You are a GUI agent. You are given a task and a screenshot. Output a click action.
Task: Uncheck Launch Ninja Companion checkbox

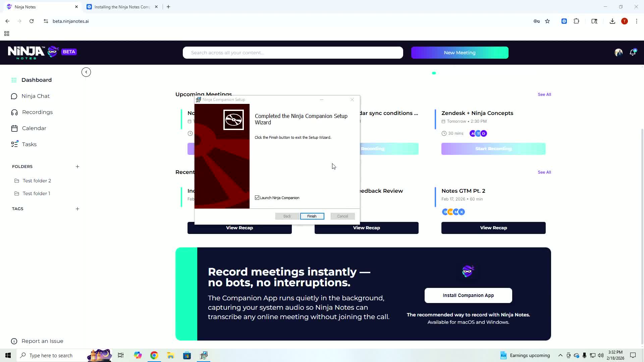(x=257, y=198)
